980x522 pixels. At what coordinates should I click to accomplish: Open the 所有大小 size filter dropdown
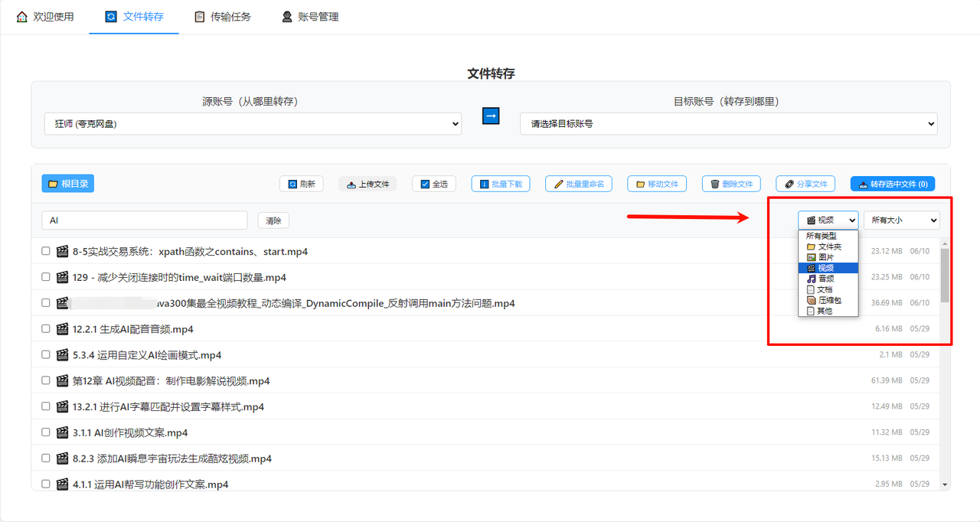[x=901, y=220]
